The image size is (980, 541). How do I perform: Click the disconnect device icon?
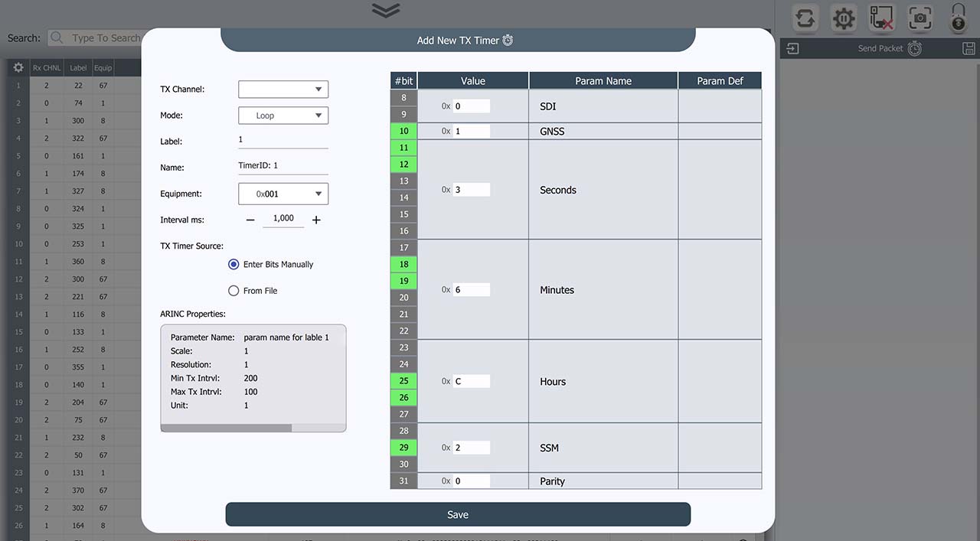(x=882, y=18)
